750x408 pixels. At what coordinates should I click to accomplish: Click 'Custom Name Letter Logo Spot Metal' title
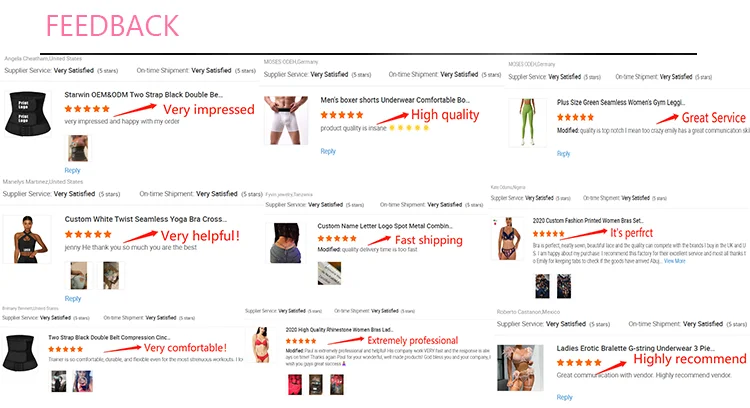(385, 226)
